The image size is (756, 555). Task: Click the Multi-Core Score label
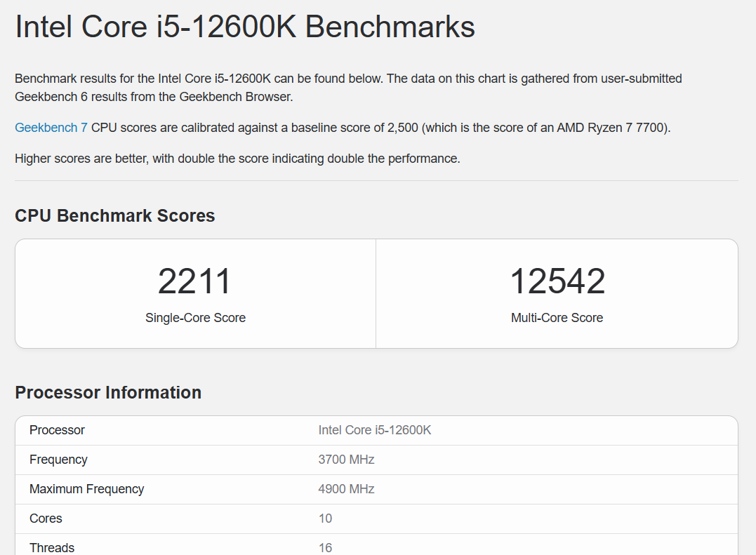[x=557, y=318]
